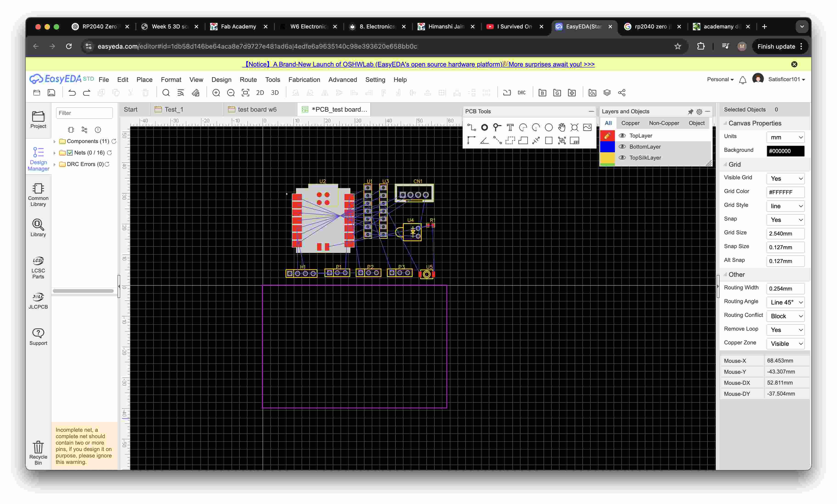Select the Track routing tool in PCB Tools
The height and width of the screenshot is (504, 837).
(x=472, y=128)
